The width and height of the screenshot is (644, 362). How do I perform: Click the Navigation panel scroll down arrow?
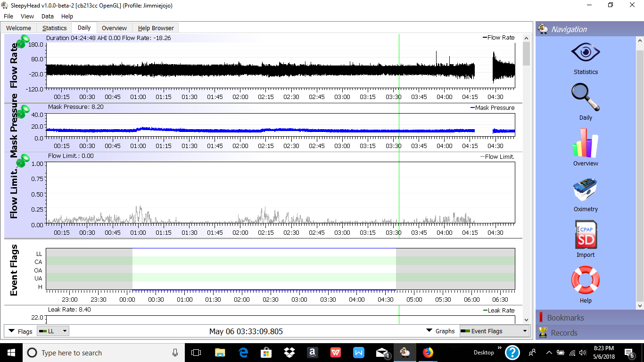click(640, 306)
